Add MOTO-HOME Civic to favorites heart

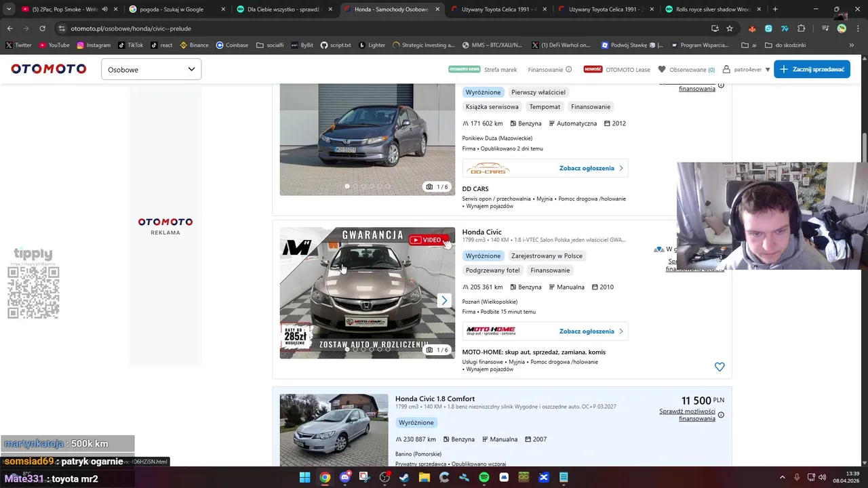(x=719, y=367)
